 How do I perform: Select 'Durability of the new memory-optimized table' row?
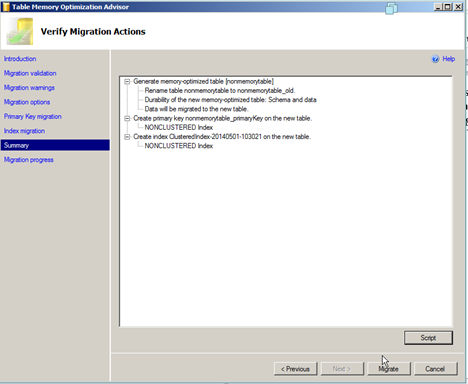point(230,100)
